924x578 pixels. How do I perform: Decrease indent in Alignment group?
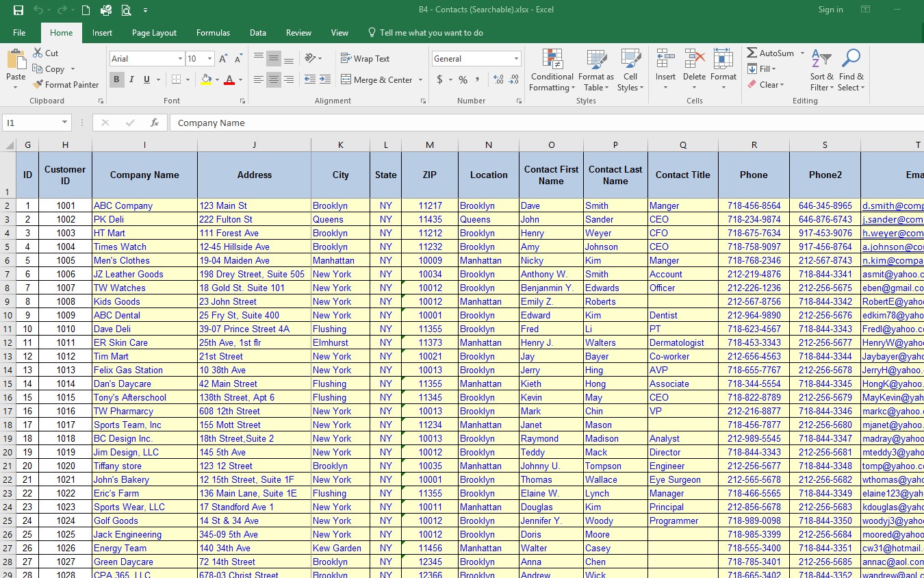click(x=310, y=80)
